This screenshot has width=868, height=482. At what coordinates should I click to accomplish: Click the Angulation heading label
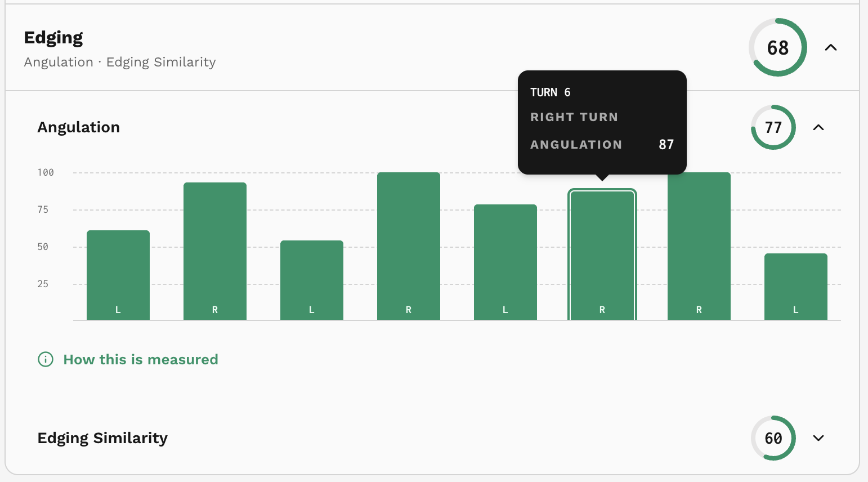[79, 127]
